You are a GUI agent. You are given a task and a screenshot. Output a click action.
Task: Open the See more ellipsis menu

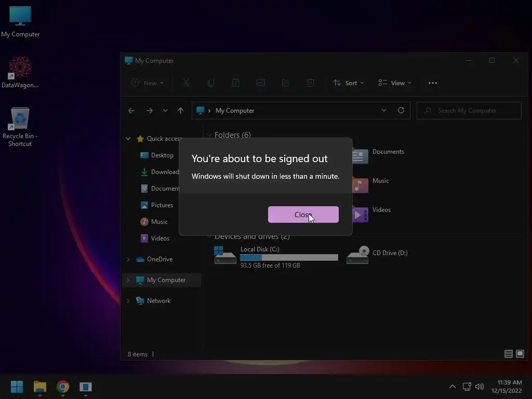(x=433, y=83)
